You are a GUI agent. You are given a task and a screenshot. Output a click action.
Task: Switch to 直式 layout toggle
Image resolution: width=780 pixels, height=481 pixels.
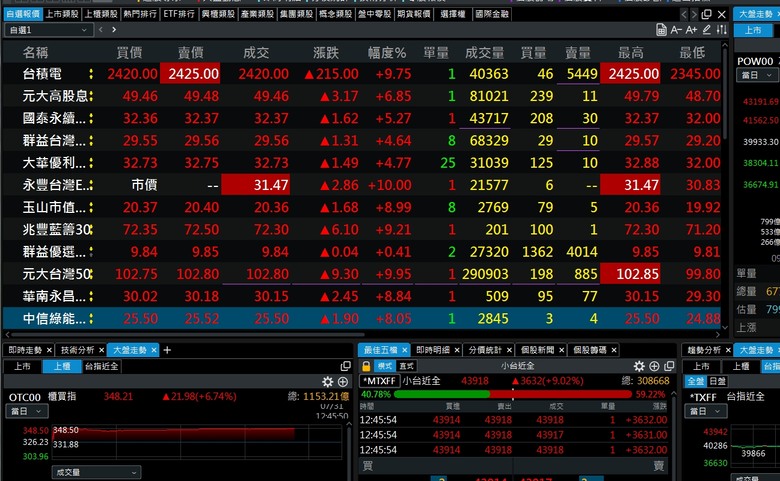406,366
